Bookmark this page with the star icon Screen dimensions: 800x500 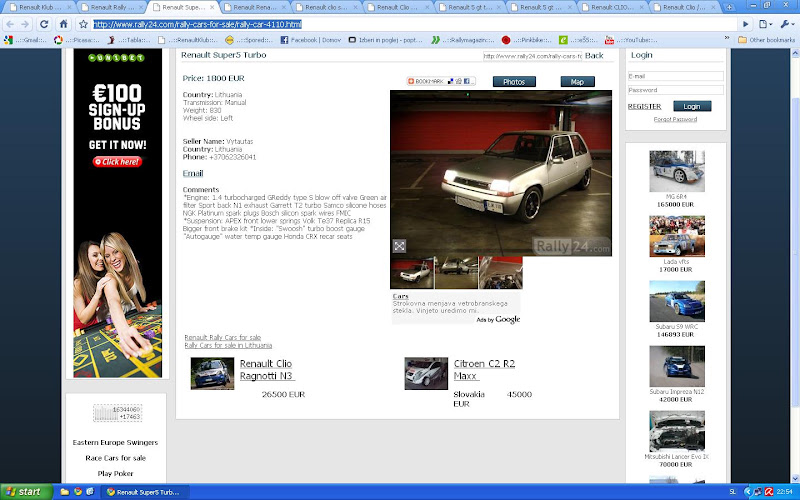point(84,24)
